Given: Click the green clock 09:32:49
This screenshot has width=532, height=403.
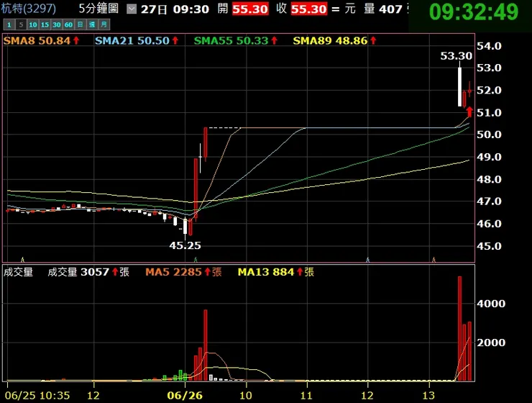Looking at the screenshot, I should click(474, 12).
